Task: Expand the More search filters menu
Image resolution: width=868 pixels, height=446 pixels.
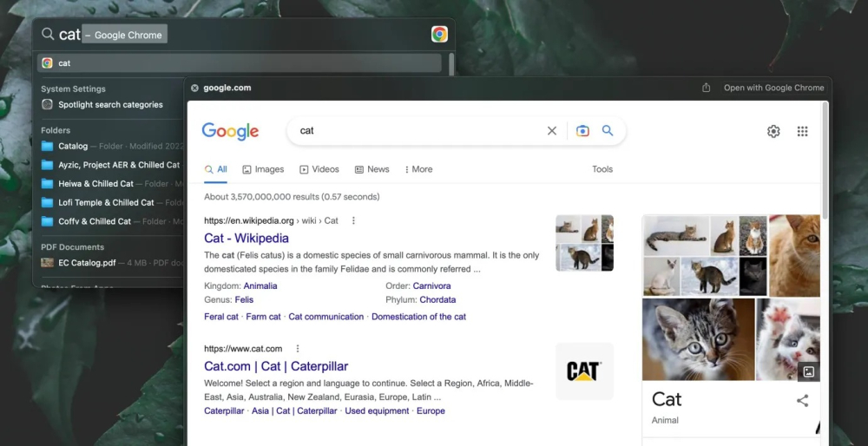Action: 418,169
